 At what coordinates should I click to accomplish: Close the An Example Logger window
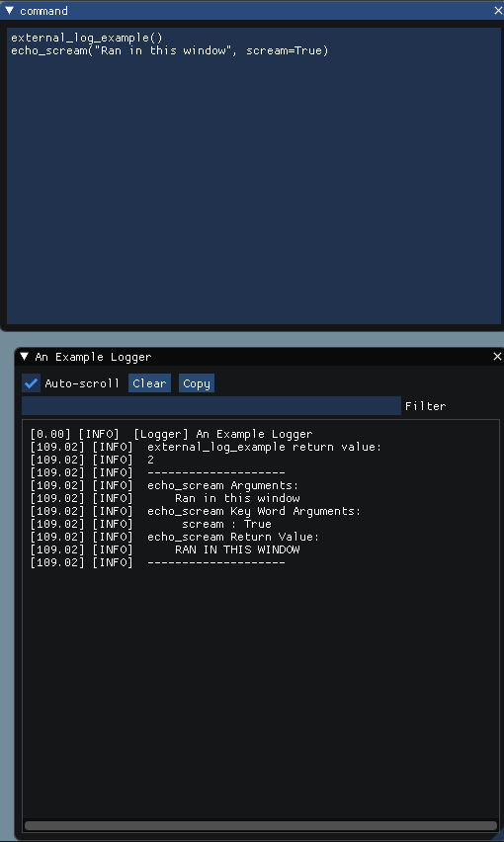click(x=497, y=357)
